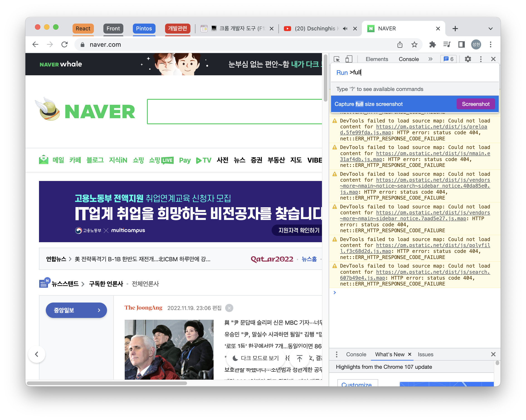Toggle the Chrome side panel icon
This screenshot has height=420, width=526.
pos(461,44)
